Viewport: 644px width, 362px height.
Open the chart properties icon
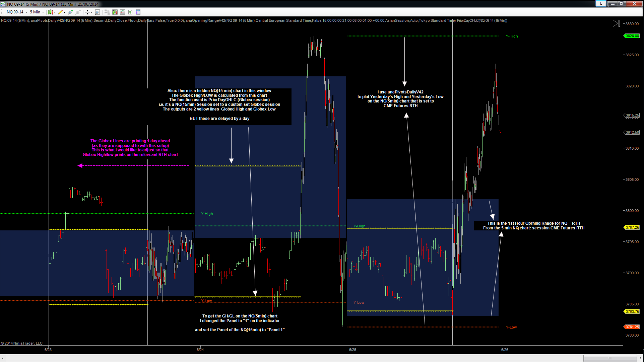138,12
